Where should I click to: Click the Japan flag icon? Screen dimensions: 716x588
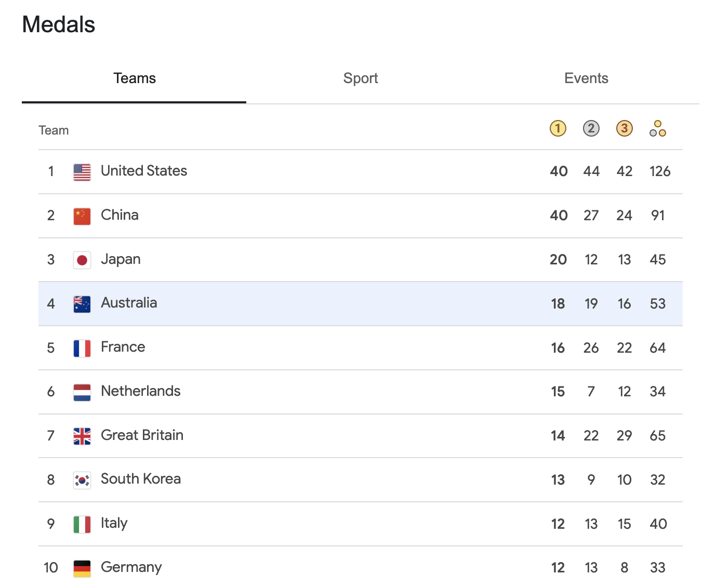pyautogui.click(x=82, y=260)
